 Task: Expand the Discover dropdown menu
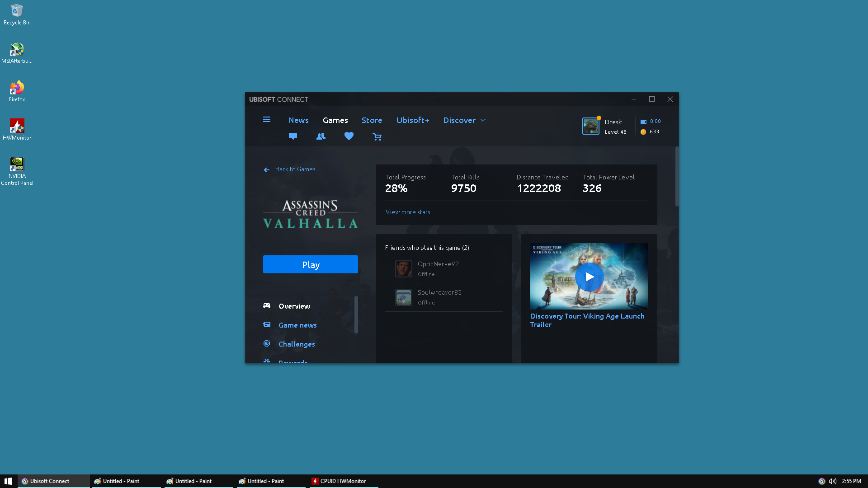coord(464,120)
